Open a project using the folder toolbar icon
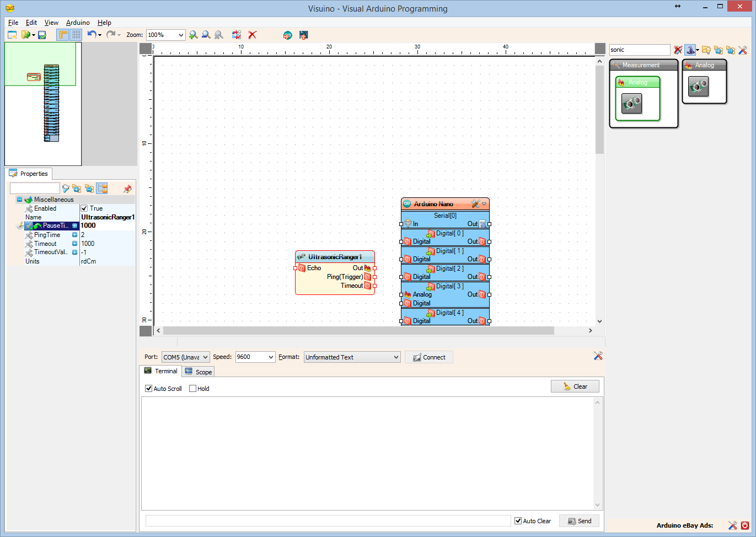The width and height of the screenshot is (756, 537). click(24, 35)
